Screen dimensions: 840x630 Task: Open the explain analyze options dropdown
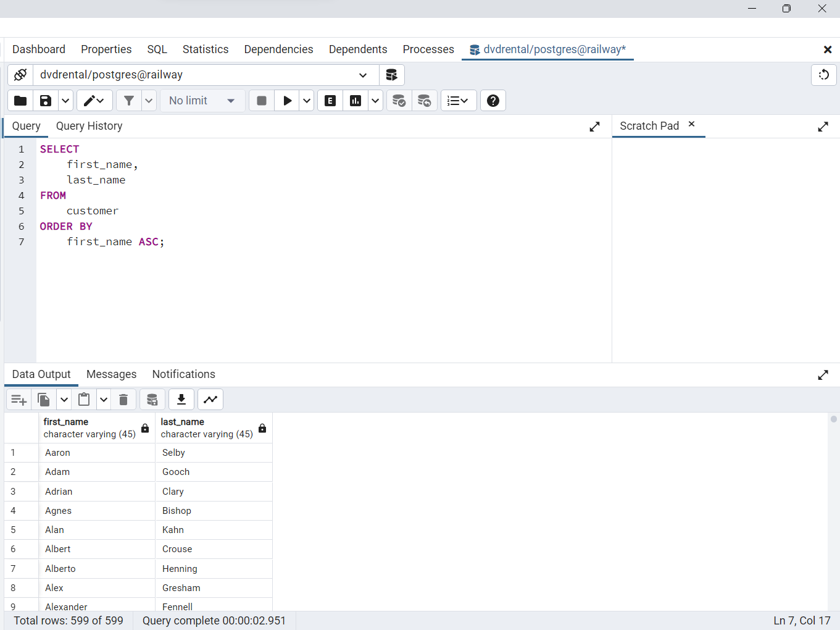tap(375, 101)
